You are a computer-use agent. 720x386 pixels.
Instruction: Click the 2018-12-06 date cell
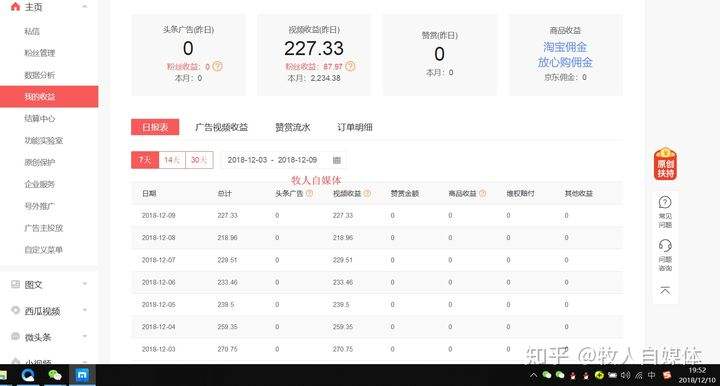point(158,282)
